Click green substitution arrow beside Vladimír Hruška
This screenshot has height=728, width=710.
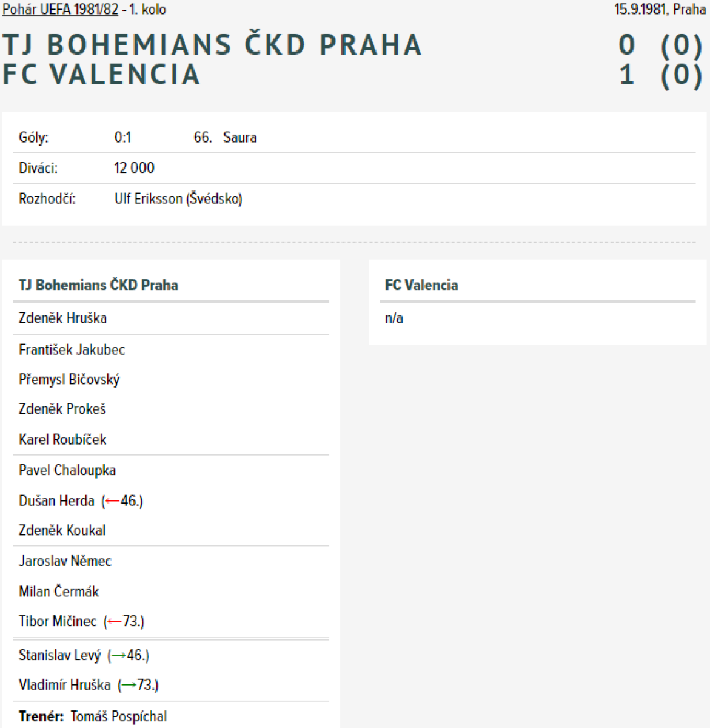tap(129, 686)
